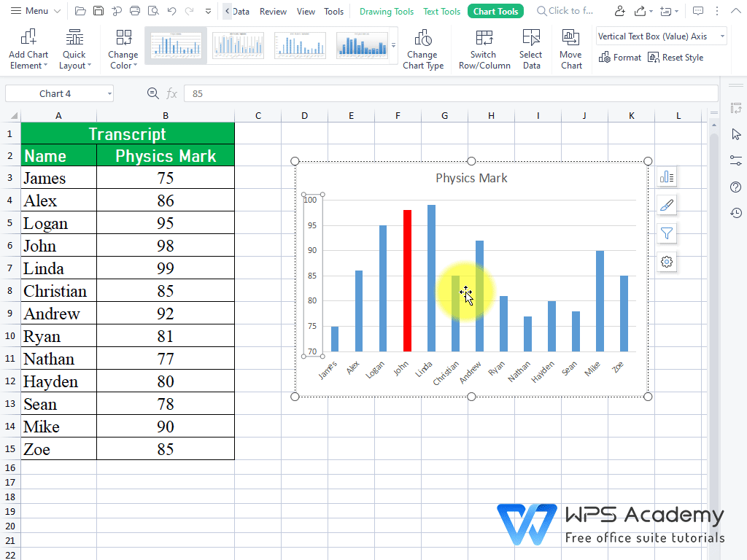The image size is (747, 560).
Task: Open the Review tab
Action: [x=273, y=11]
